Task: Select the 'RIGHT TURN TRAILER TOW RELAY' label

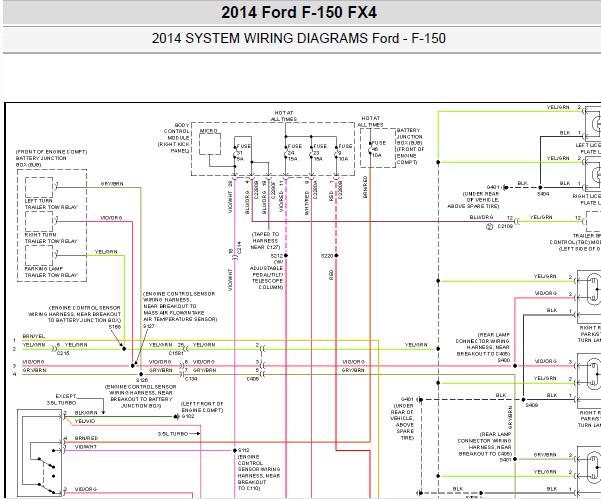Action: [x=51, y=238]
